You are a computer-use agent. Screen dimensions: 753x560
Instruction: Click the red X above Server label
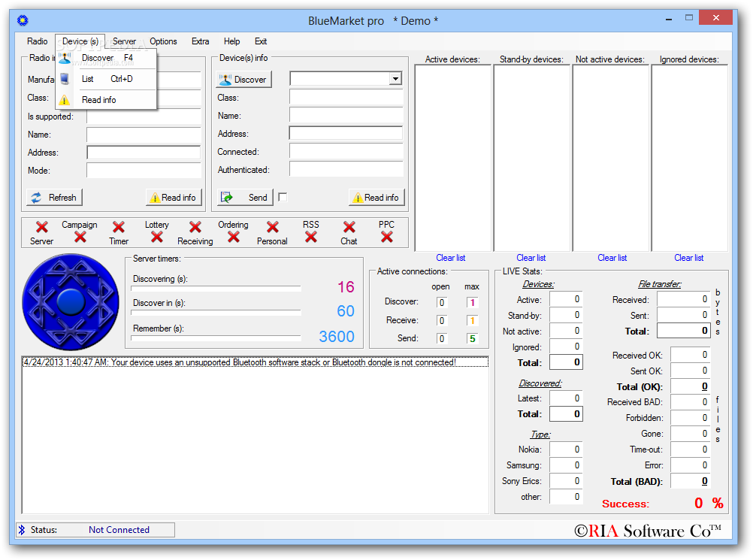click(42, 227)
